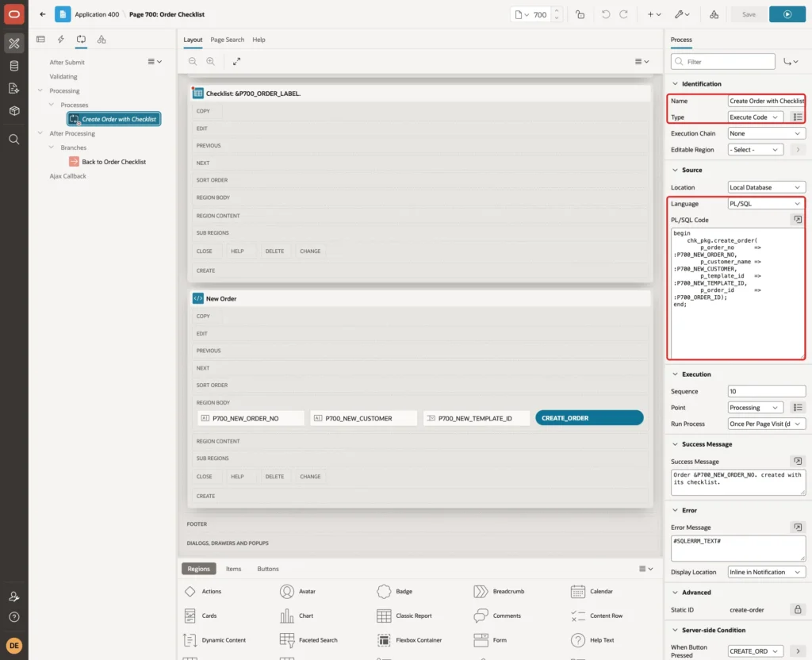Switch to the Rendering tree tab
This screenshot has height=660, width=812.
point(41,40)
